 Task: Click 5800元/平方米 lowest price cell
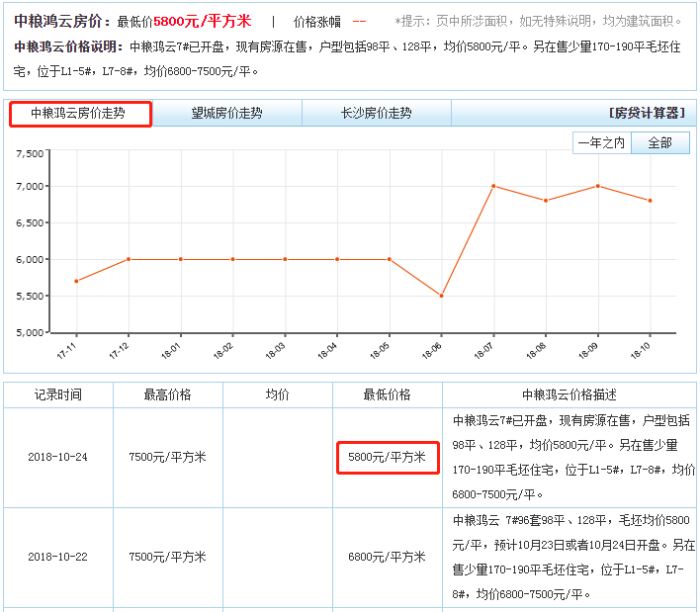[x=387, y=457]
